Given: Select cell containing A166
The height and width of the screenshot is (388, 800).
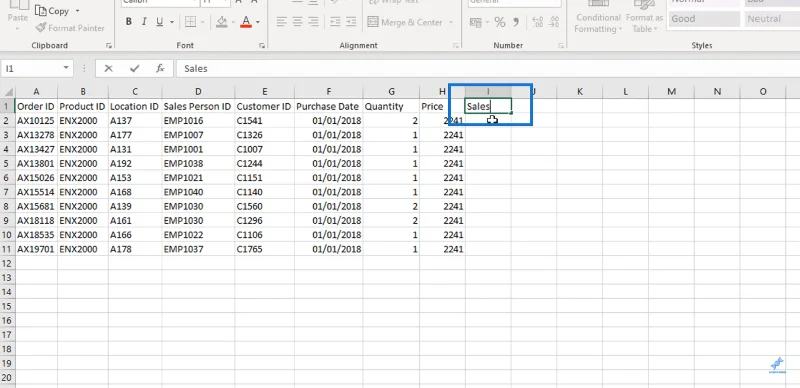Looking at the screenshot, I should click(x=135, y=235).
